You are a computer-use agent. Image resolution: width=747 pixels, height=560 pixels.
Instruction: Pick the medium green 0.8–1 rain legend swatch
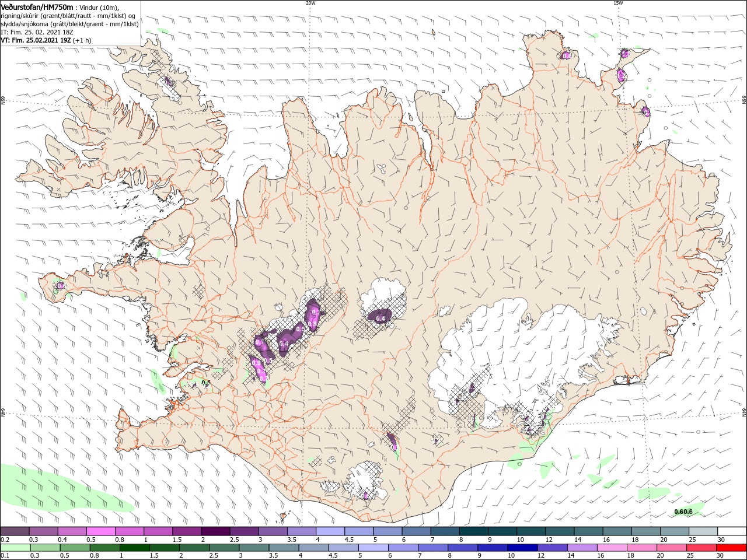click(104, 548)
